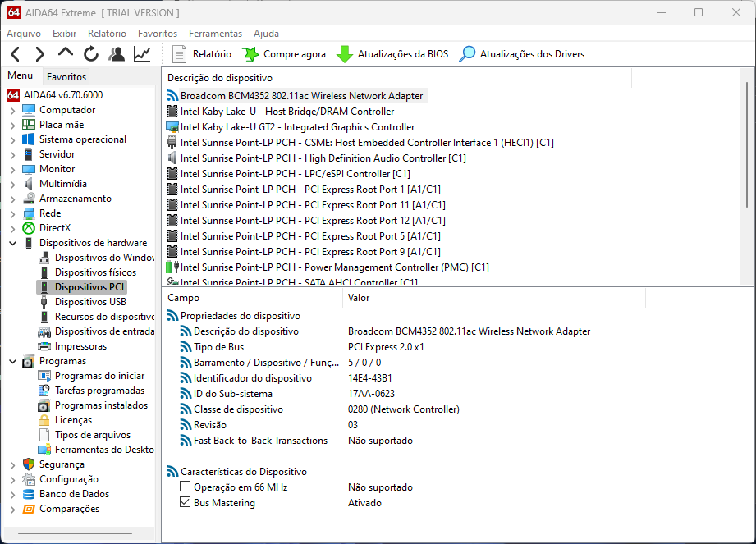Viewport: 756px width, 544px height.
Task: Expand the Armazenamento tree node
Action: [x=12, y=199]
